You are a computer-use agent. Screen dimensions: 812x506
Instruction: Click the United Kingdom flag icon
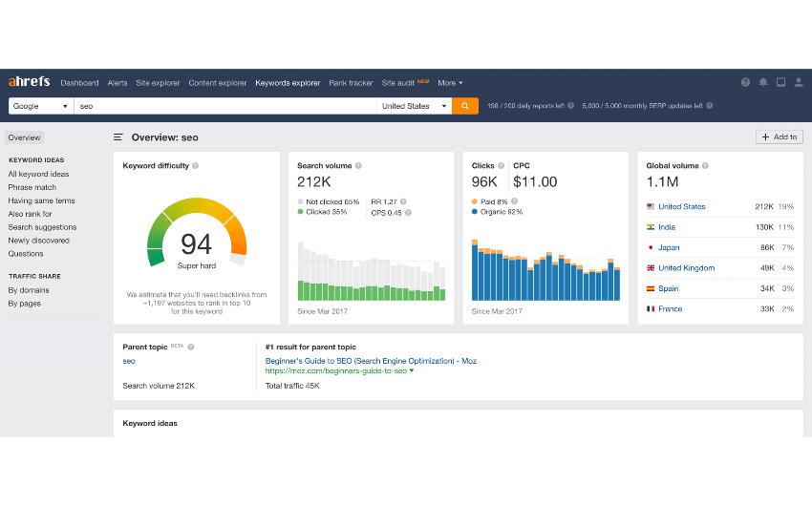(x=651, y=268)
